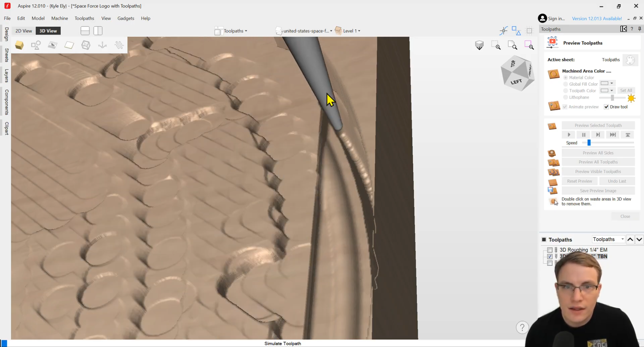Viewport: 644px width, 347px height.
Task: Open the Gadgets menu
Action: click(126, 18)
